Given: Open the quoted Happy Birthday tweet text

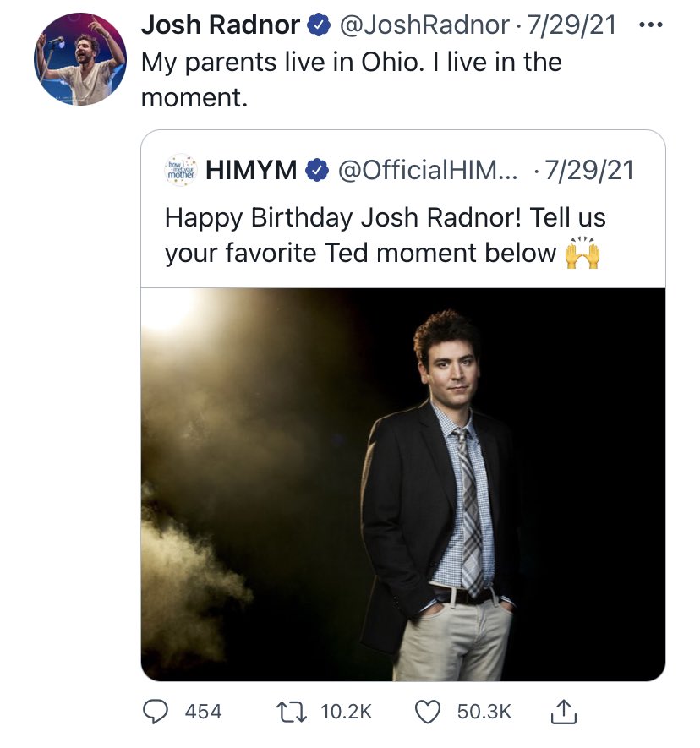Looking at the screenshot, I should [x=385, y=235].
